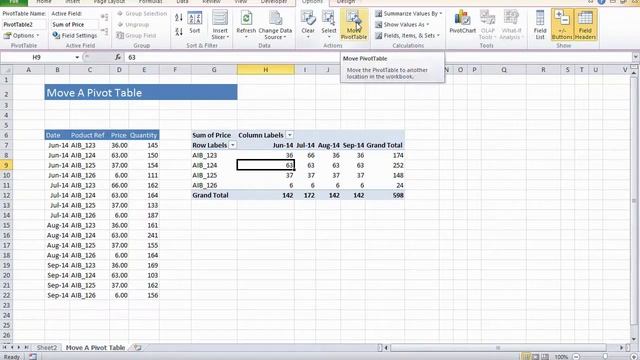Click the Group Selection command
This screenshot has height=360, width=640.
[x=142, y=13]
